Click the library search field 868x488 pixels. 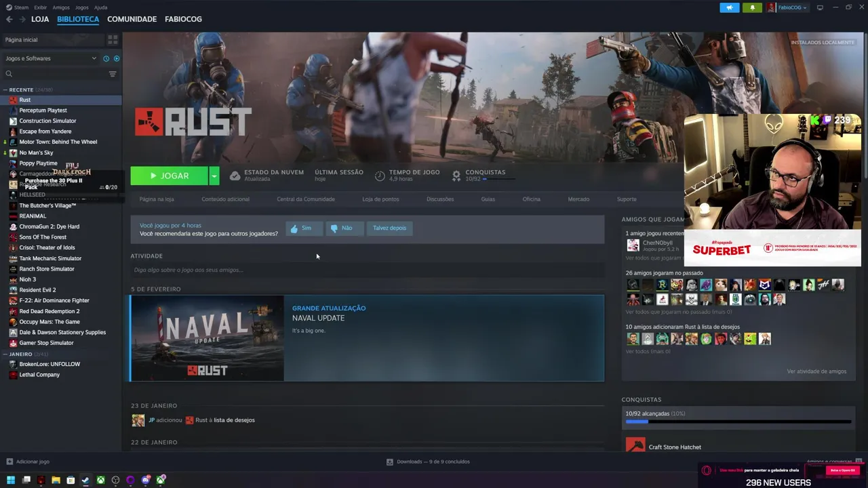pos(54,74)
